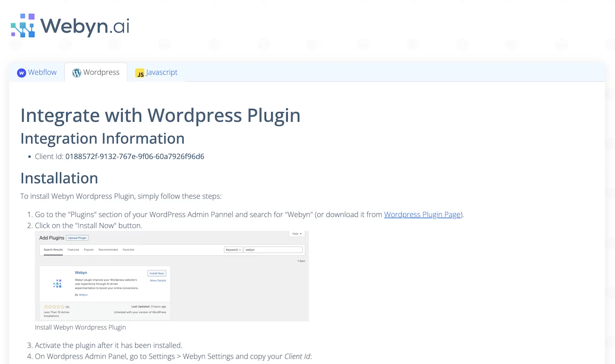The image size is (615, 364).
Task: Click the 'To install Webyn Wordpress Plugin' intro text
Action: point(121,196)
